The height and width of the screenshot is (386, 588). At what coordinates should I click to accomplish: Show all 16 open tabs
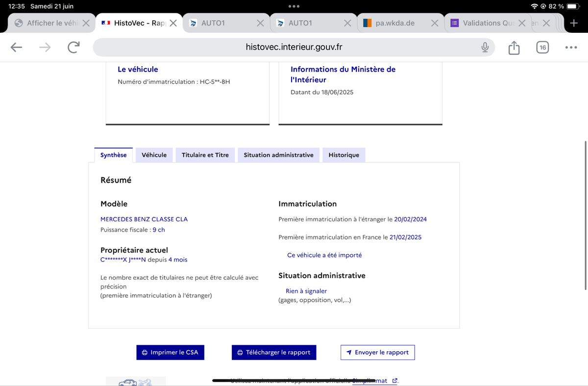[x=542, y=47]
